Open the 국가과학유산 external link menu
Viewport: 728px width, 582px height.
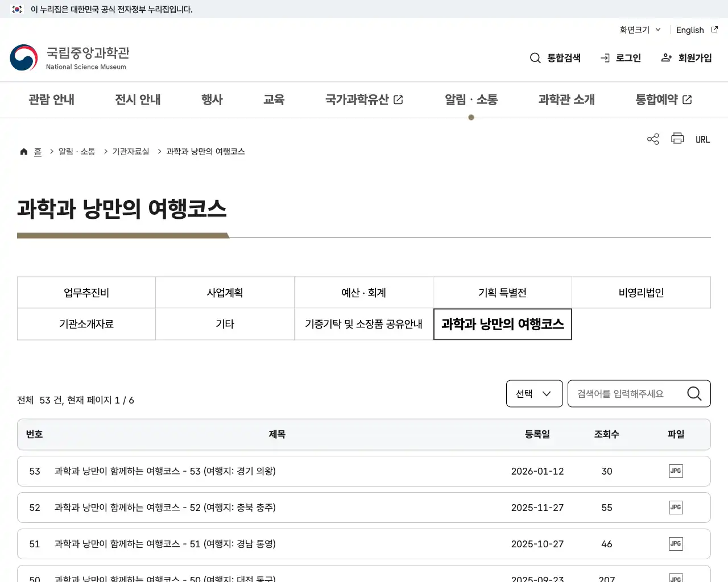tap(364, 99)
